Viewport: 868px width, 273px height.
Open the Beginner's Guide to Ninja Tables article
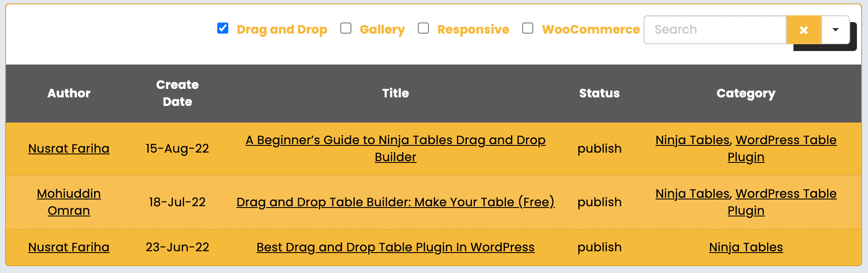pos(395,148)
